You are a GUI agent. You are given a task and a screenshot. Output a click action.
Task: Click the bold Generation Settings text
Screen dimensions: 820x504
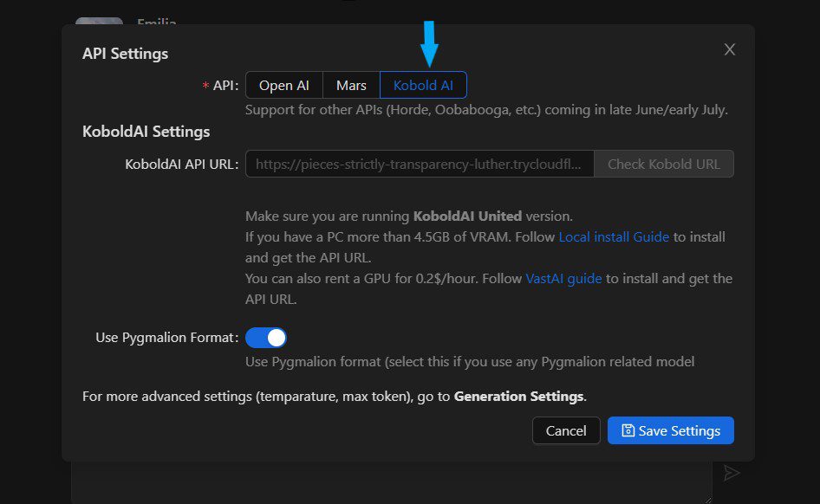pyautogui.click(x=518, y=397)
